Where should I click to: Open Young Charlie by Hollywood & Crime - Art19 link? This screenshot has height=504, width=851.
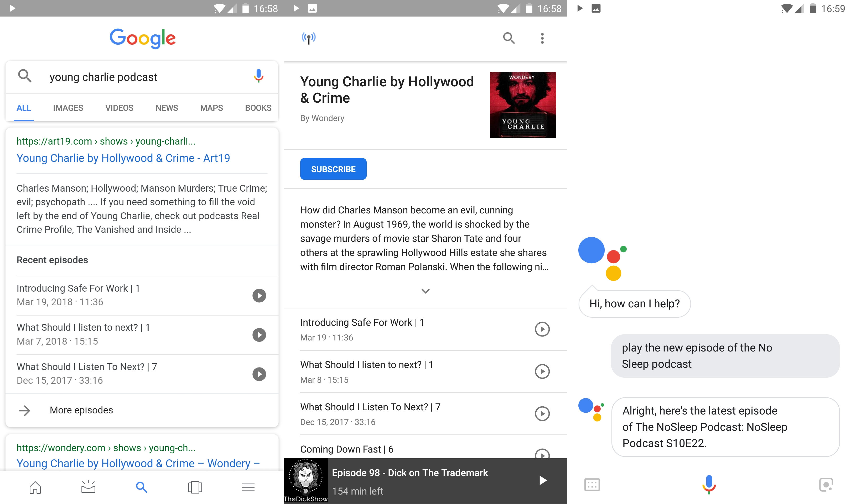click(123, 158)
